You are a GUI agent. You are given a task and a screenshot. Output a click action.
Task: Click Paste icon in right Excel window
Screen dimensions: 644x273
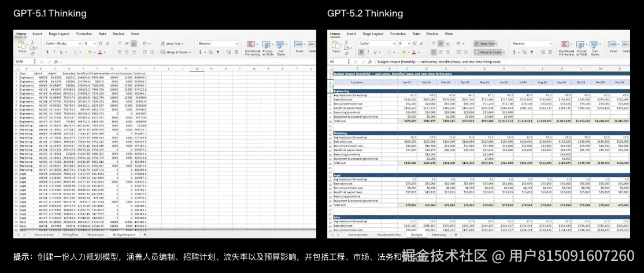click(335, 44)
